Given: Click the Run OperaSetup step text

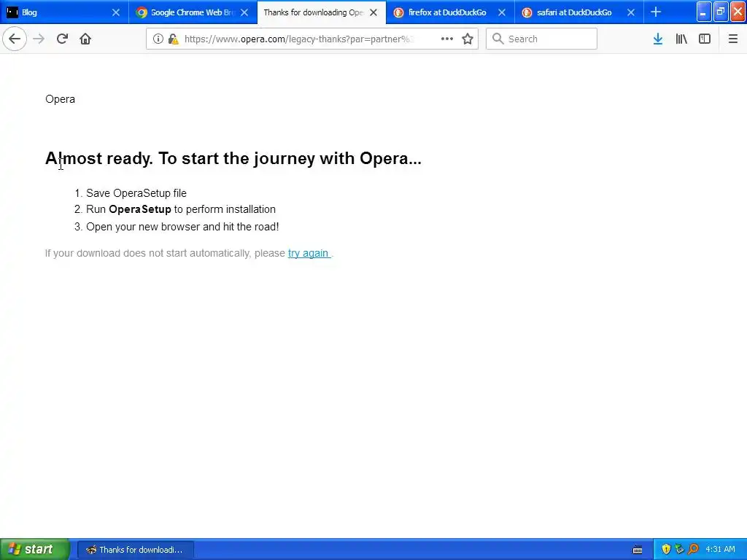Looking at the screenshot, I should click(181, 209).
